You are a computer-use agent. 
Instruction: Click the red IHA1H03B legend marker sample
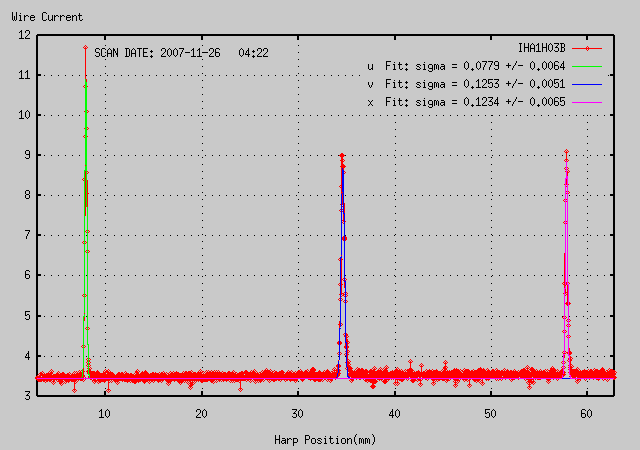[x=587, y=48]
